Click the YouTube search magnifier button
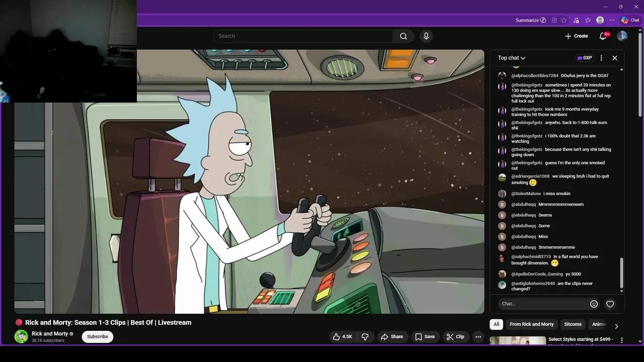644x362 pixels. click(x=404, y=36)
